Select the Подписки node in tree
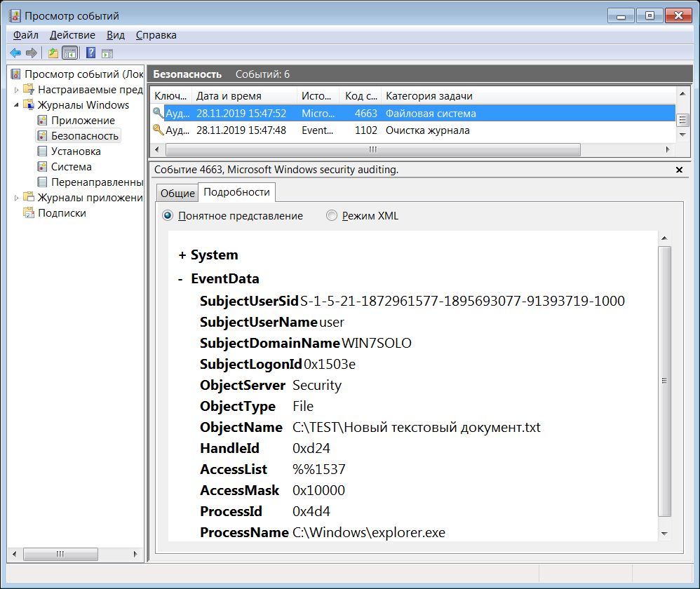700x589 pixels. 62,213
